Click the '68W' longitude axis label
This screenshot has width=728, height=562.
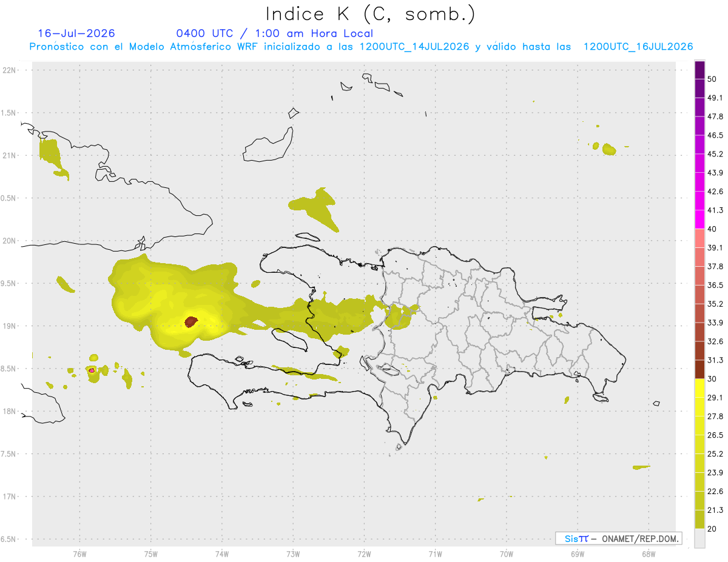pos(648,554)
